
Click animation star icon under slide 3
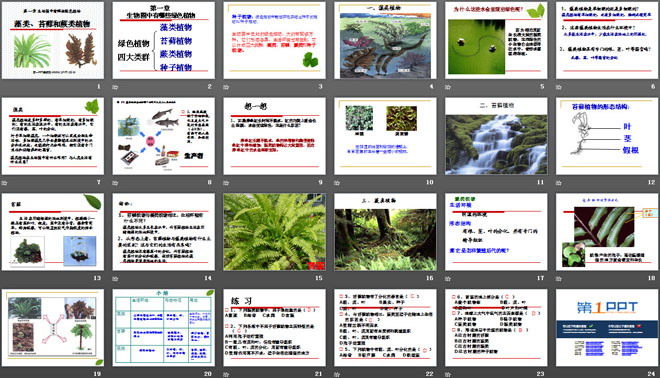[x=226, y=87]
